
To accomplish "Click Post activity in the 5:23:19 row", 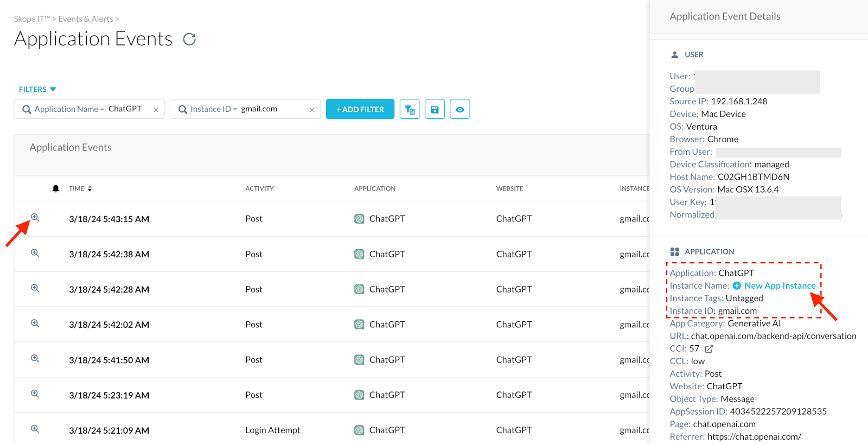I will click(254, 395).
